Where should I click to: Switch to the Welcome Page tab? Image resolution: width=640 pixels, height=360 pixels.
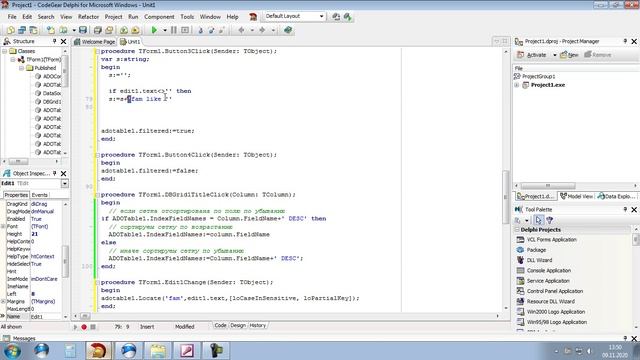pyautogui.click(x=95, y=42)
